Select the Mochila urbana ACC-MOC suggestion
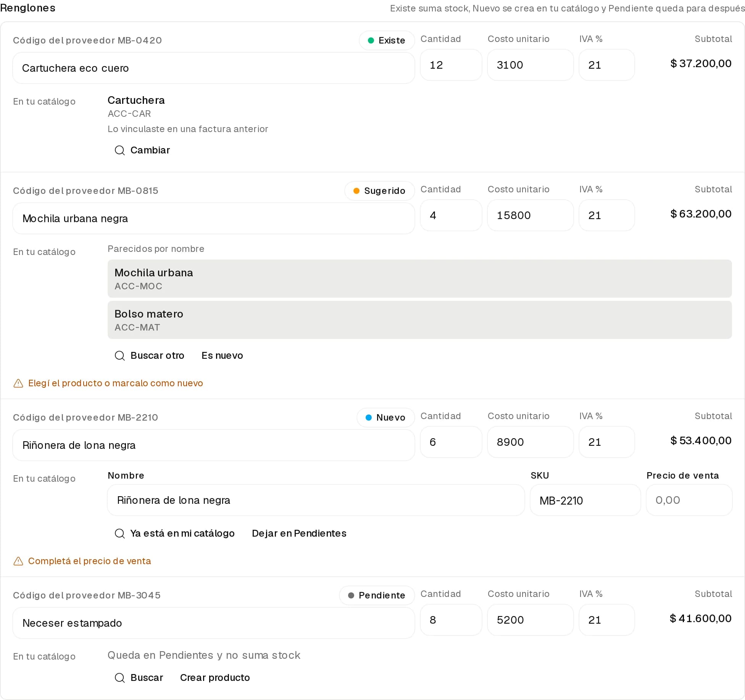This screenshot has height=700, width=745. point(419,279)
